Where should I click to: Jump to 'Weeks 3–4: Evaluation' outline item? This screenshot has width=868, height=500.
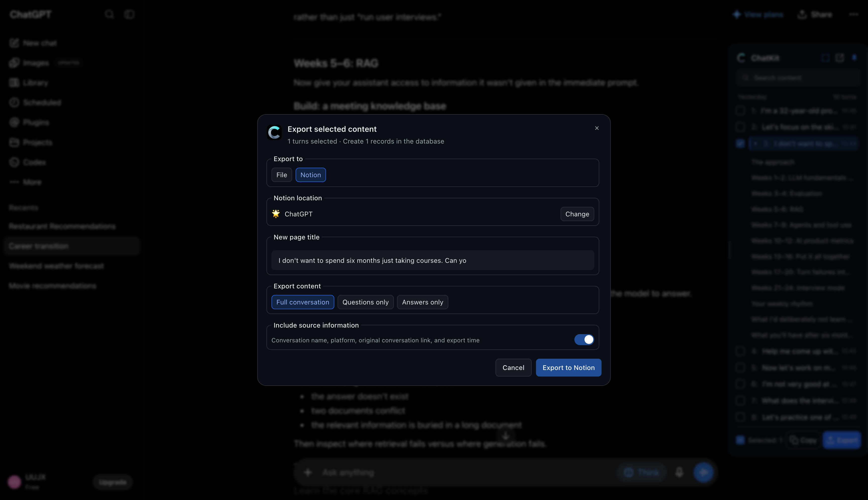787,194
